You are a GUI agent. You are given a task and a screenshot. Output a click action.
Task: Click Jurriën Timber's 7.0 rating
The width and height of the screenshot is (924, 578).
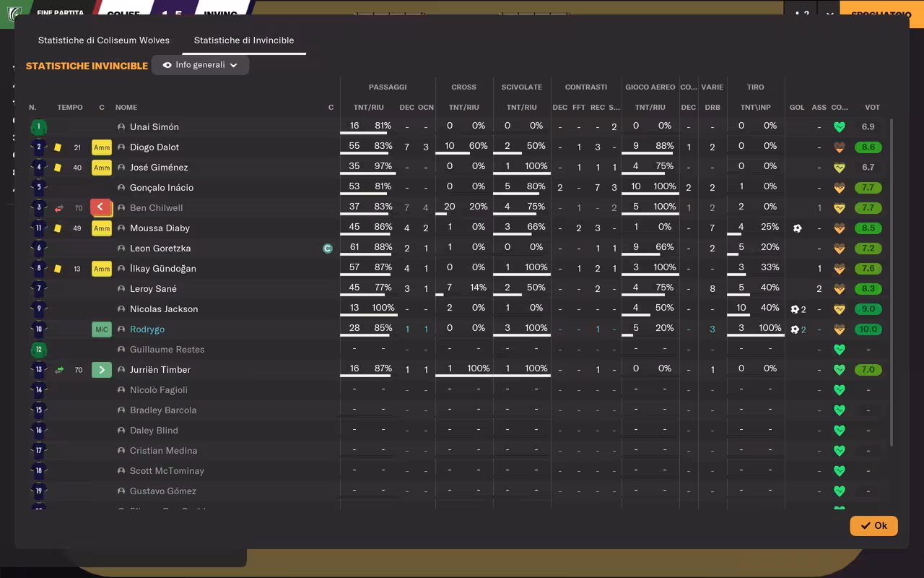[868, 370]
